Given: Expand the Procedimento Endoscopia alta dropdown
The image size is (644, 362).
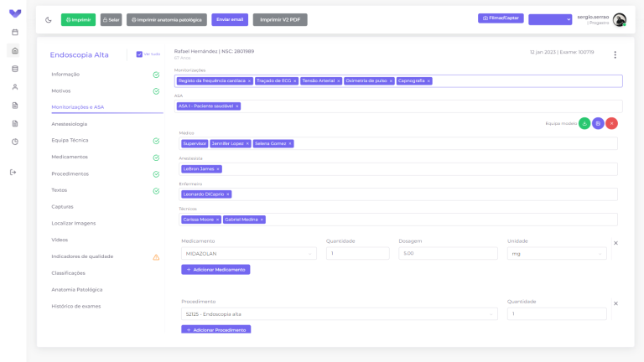Looking at the screenshot, I should pos(340,314).
